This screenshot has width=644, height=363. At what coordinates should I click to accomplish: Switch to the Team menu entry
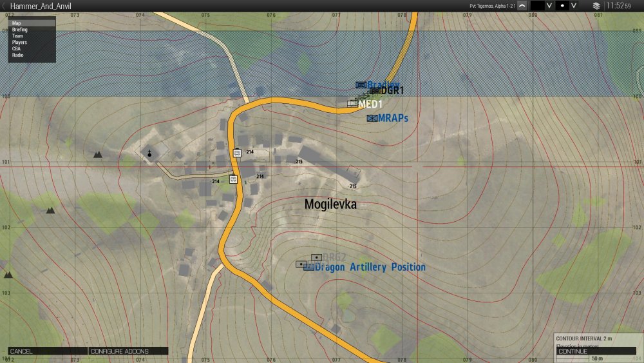[17, 36]
